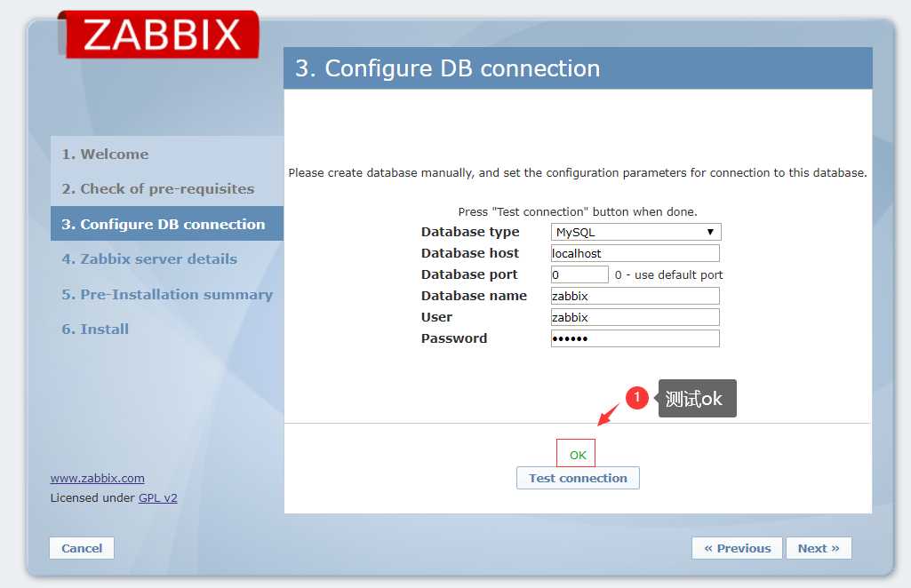Focus the Password field
911x588 pixels.
coord(635,338)
